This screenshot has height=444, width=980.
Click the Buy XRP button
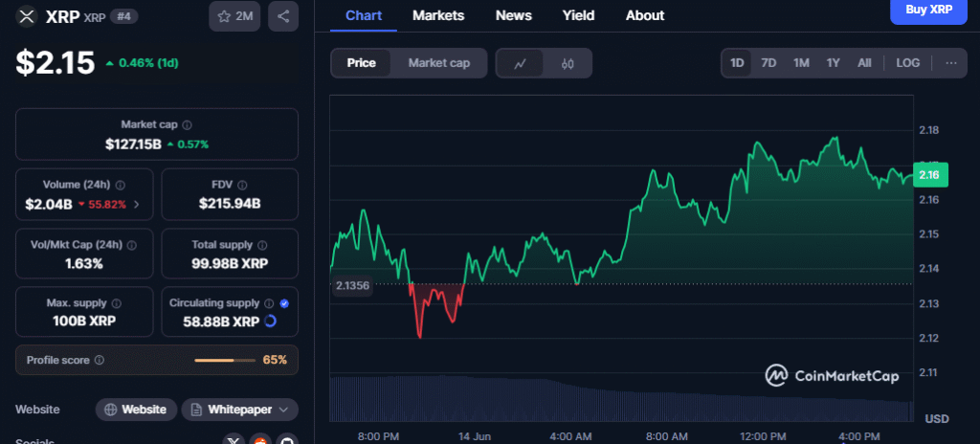tap(928, 10)
